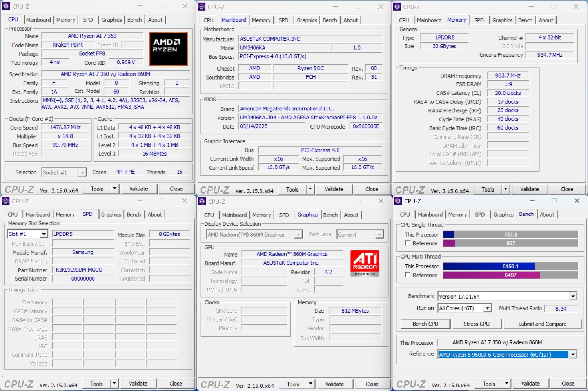This screenshot has width=588, height=391.
Task: Expand the Run on All Cores dropdown
Action: [487, 308]
